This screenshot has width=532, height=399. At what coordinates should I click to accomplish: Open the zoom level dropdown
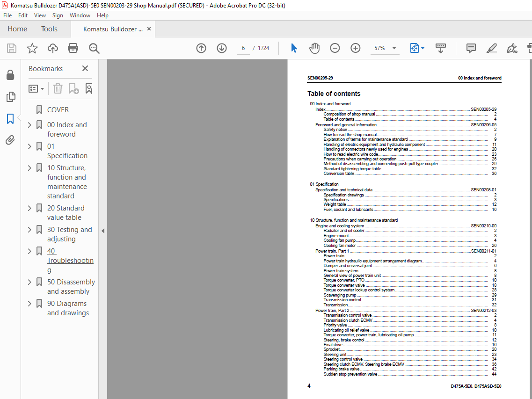point(394,48)
